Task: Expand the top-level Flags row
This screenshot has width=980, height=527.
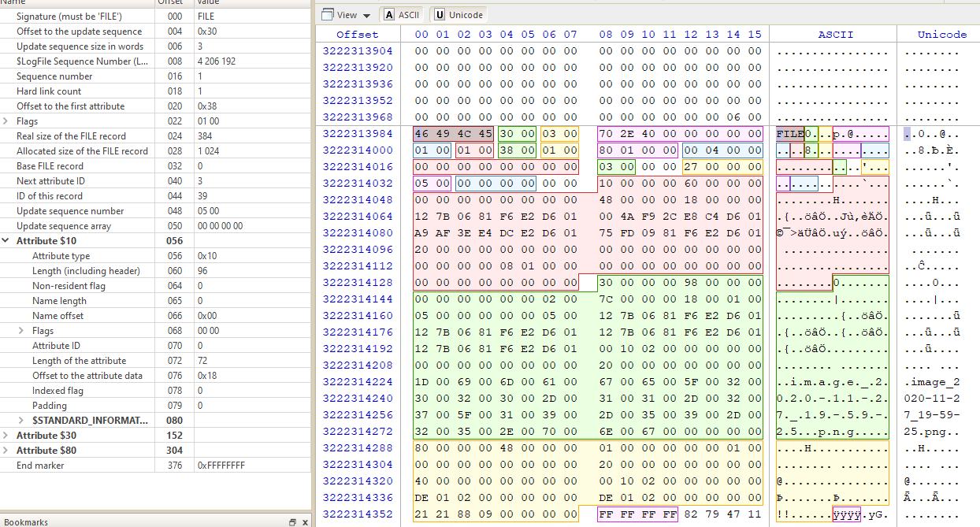Action: coord(7,121)
